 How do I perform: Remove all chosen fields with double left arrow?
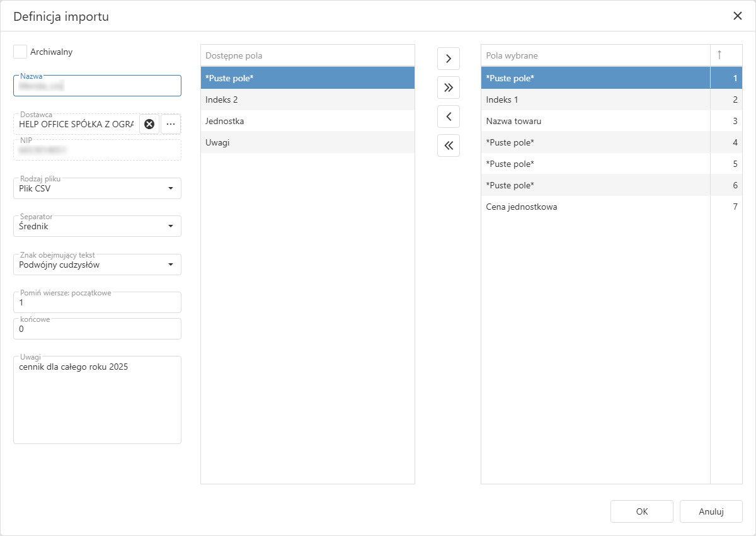448,145
